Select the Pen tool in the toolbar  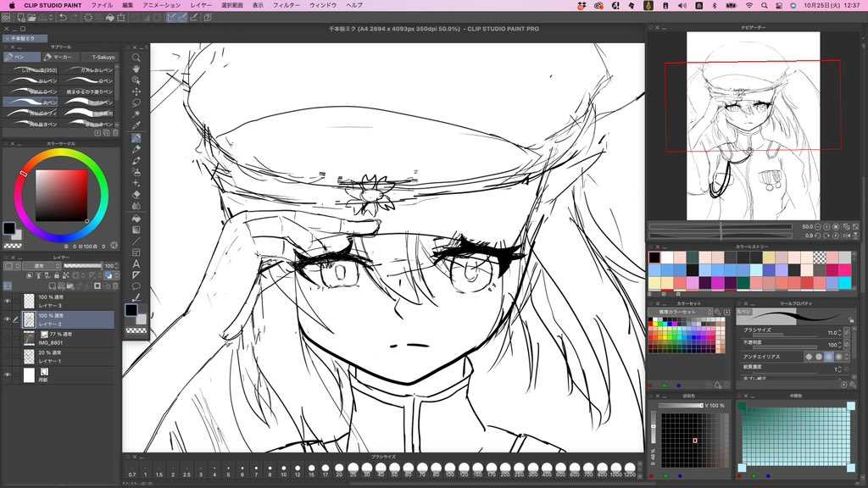point(136,138)
